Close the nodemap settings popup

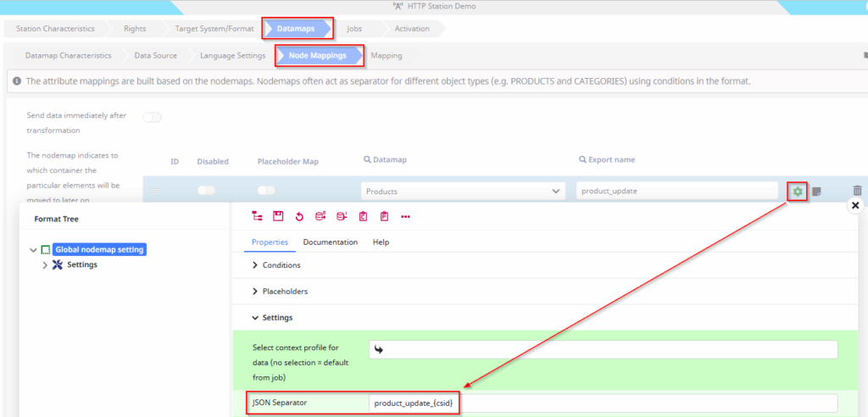(855, 205)
